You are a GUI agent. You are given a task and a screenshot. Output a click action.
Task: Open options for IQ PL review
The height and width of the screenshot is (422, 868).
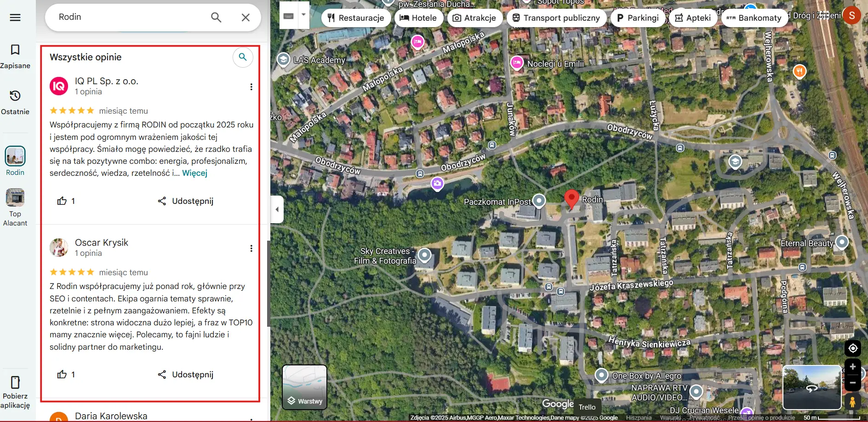coord(251,87)
